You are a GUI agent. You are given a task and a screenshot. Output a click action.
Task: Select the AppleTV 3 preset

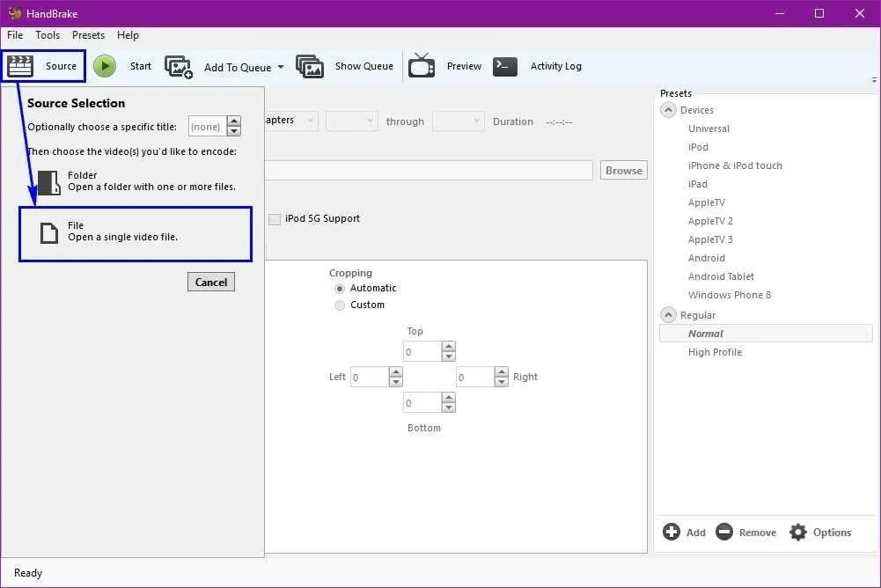click(x=710, y=240)
